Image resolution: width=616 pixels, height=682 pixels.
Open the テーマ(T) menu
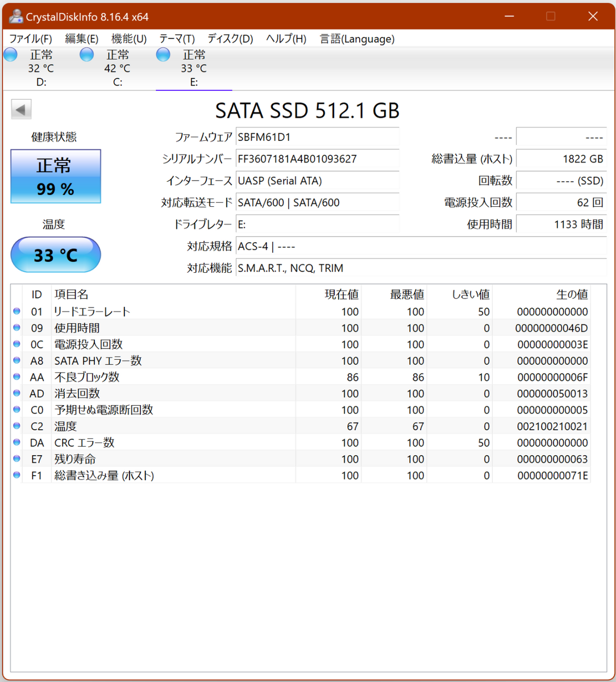tap(177, 39)
